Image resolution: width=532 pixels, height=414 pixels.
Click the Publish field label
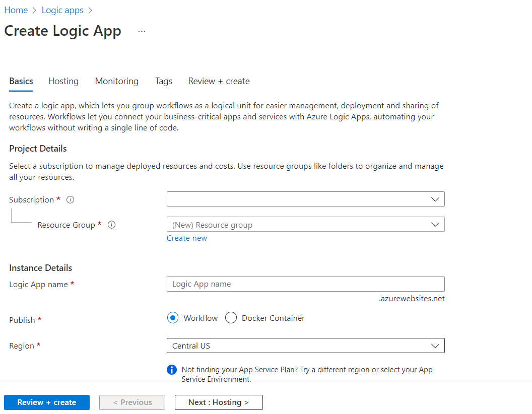(x=22, y=320)
